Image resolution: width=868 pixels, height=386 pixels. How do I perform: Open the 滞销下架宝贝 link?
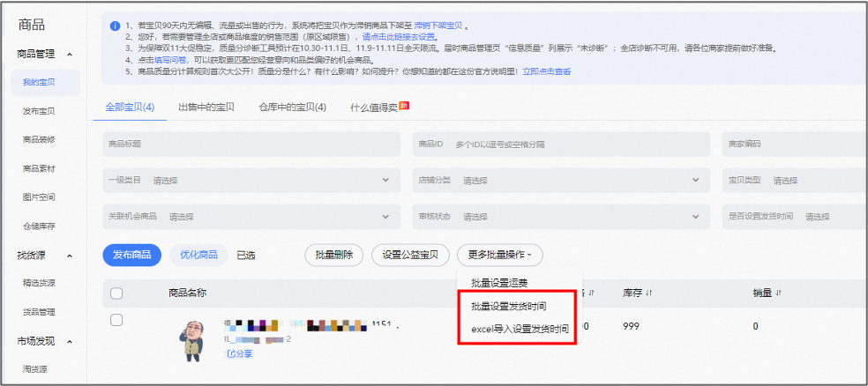point(438,26)
